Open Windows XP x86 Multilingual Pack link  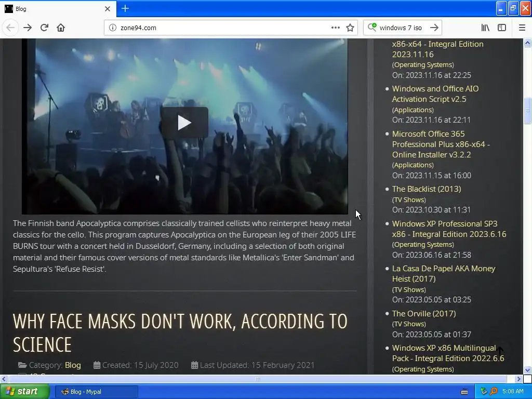tap(448, 353)
